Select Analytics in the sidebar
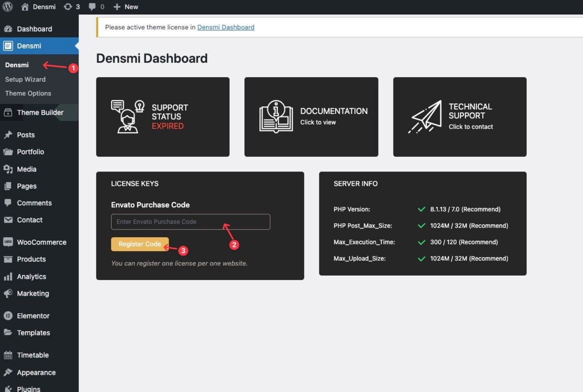This screenshot has height=392, width=583. tap(31, 277)
